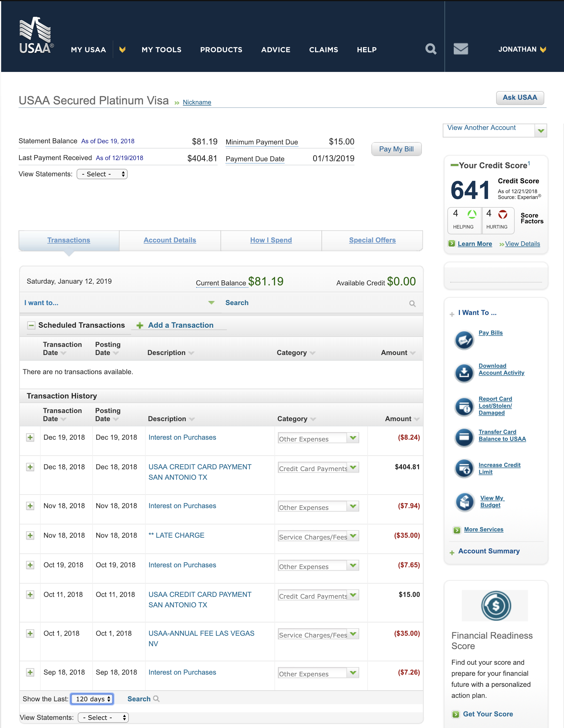Open the USAA-ANNUAL FEE LAS VEGAS transaction
The width and height of the screenshot is (564, 728).
(201, 639)
